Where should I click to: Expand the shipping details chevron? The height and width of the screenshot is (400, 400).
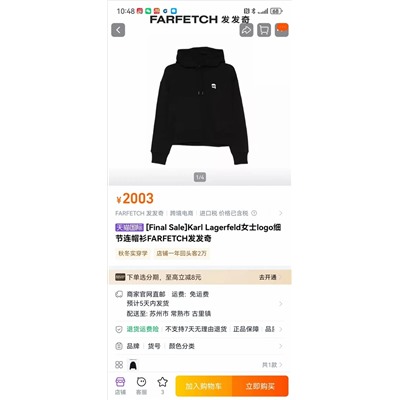coord(281,304)
